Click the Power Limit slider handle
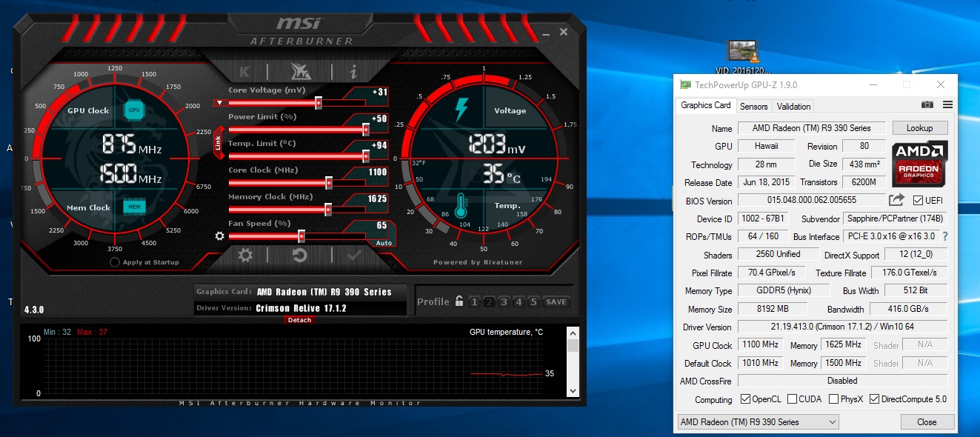 [366, 130]
